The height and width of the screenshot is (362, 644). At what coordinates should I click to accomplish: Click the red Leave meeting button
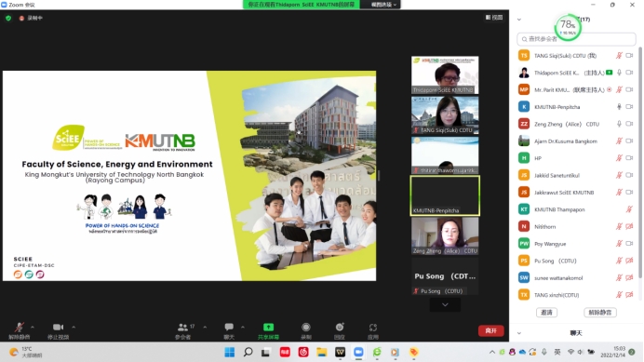point(490,330)
